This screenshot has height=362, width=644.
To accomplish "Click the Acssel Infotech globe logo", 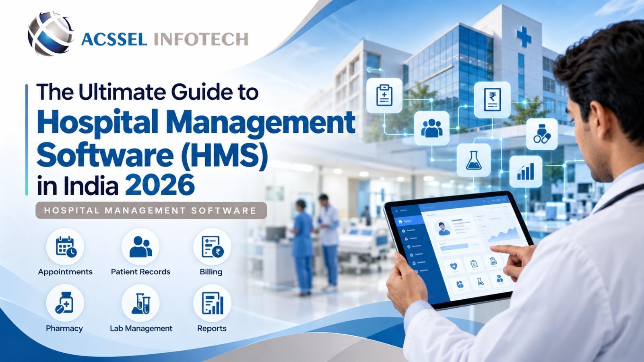I will [50, 34].
